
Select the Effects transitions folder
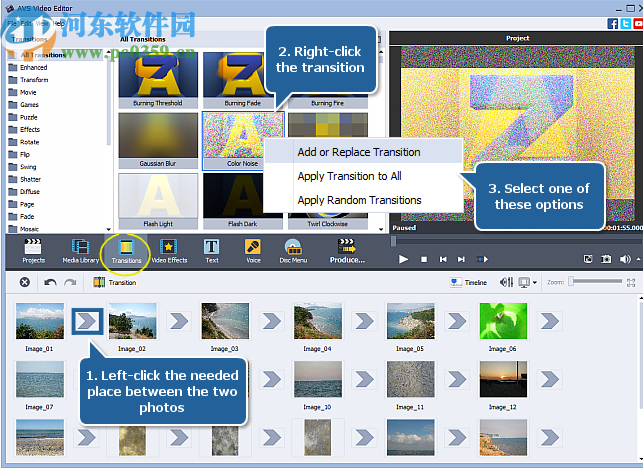pyautogui.click(x=30, y=130)
